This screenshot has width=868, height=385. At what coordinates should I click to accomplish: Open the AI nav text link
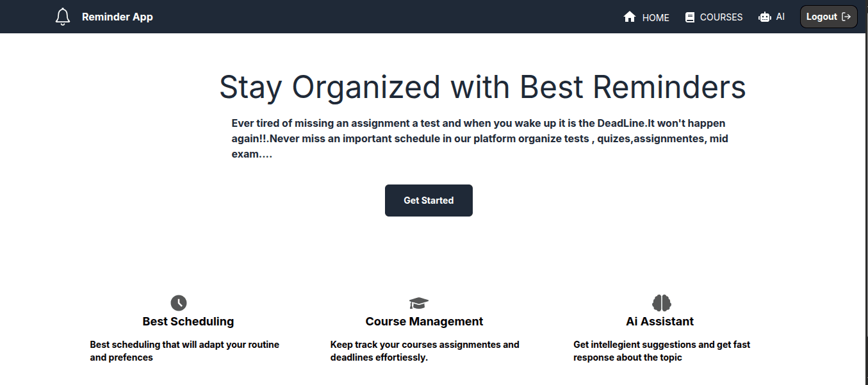click(780, 17)
